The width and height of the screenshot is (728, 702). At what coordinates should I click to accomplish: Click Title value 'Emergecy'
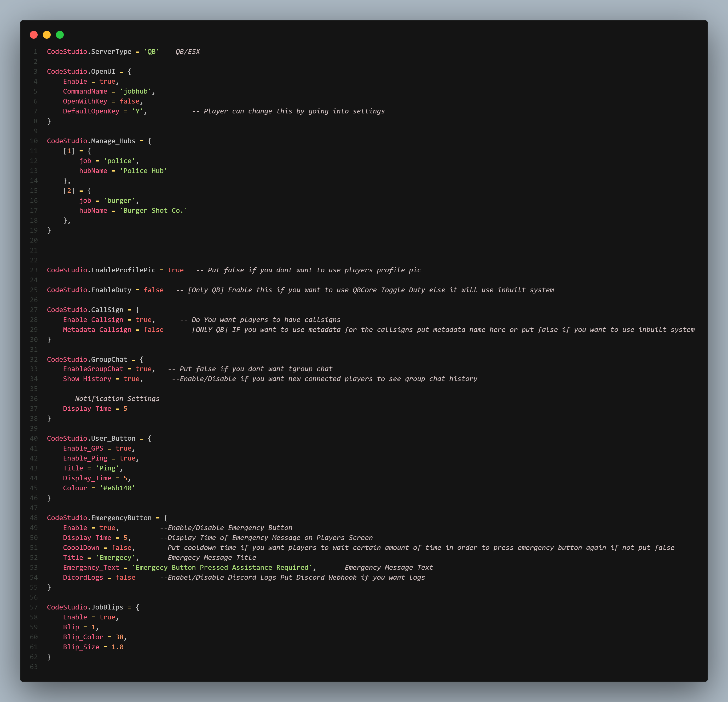115,557
